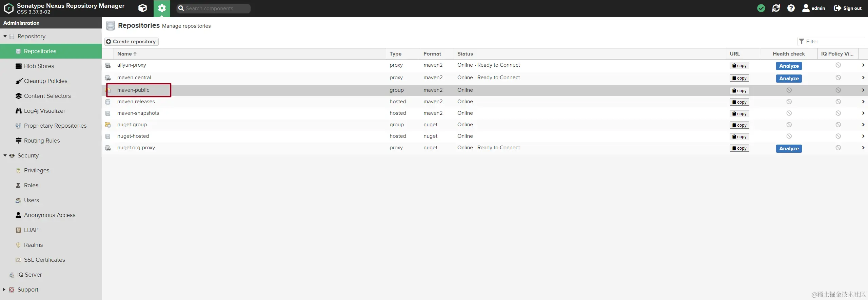Check the green system status checkmark

[x=761, y=8]
